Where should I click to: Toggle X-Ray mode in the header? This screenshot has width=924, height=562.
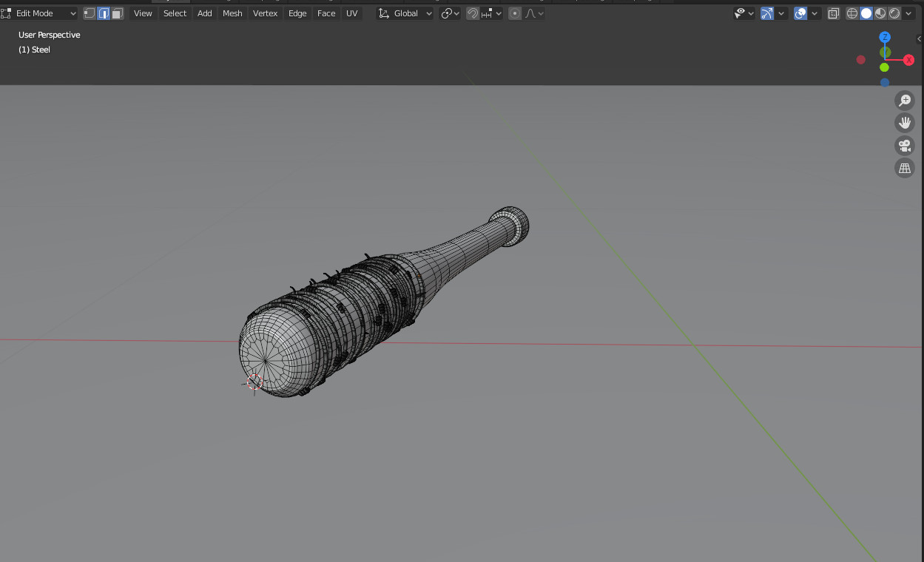click(834, 13)
